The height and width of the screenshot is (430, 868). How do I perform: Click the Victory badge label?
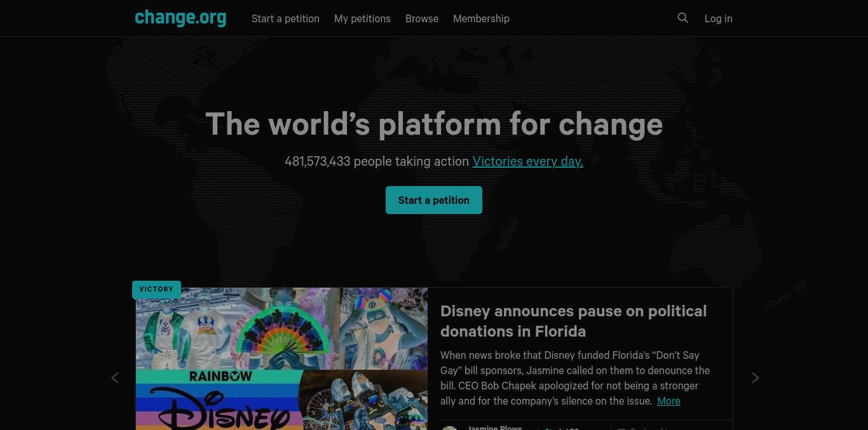pyautogui.click(x=156, y=289)
